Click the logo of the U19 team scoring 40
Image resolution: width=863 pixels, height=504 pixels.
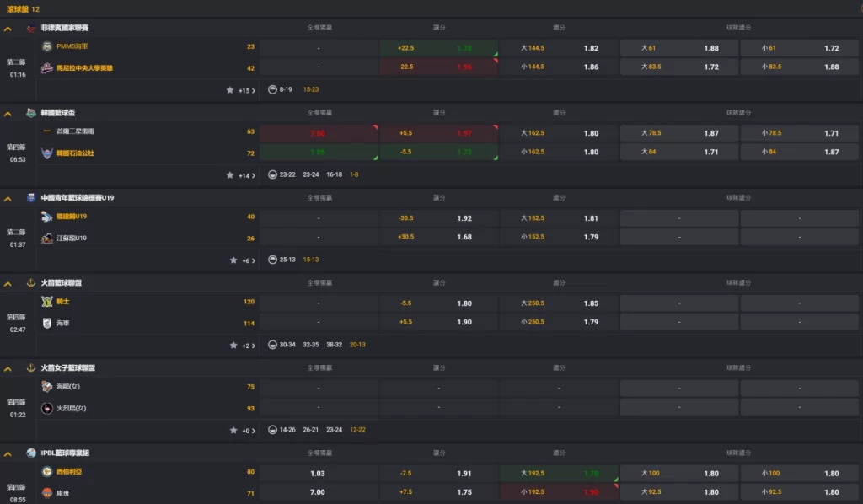click(x=47, y=217)
